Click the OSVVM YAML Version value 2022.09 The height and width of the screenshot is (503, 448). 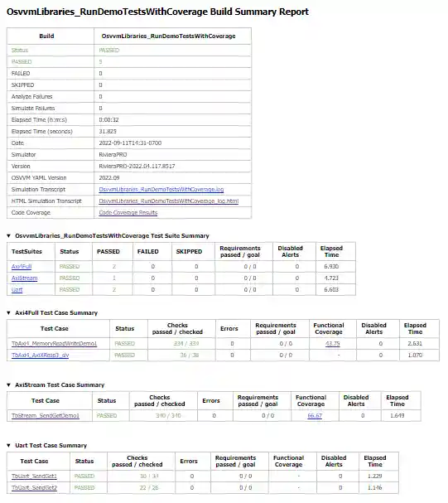109,177
